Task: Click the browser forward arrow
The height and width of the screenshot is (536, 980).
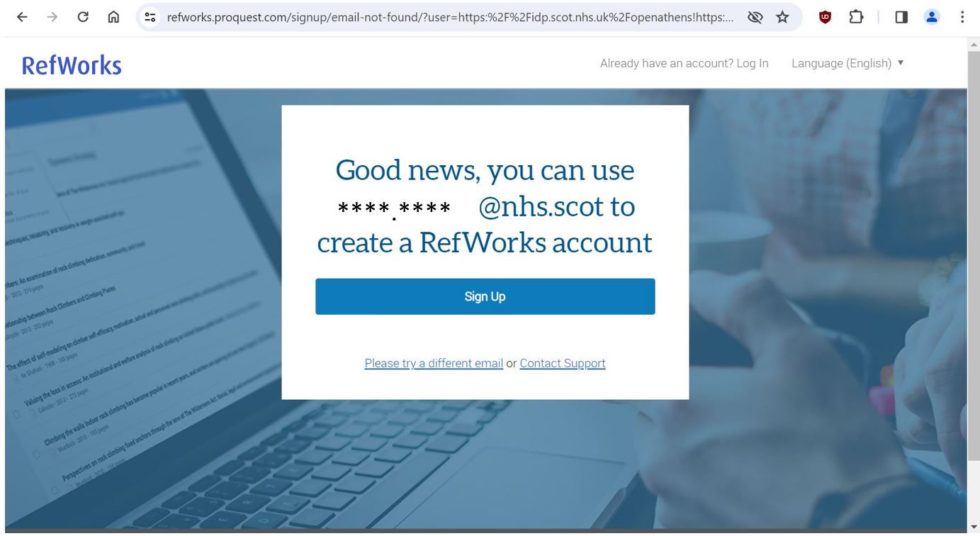Action: [x=52, y=17]
